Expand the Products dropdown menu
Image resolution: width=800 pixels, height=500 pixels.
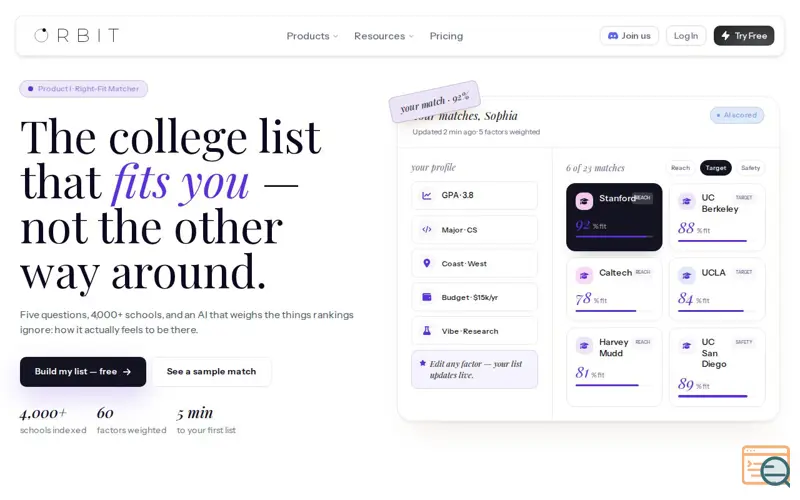point(312,36)
